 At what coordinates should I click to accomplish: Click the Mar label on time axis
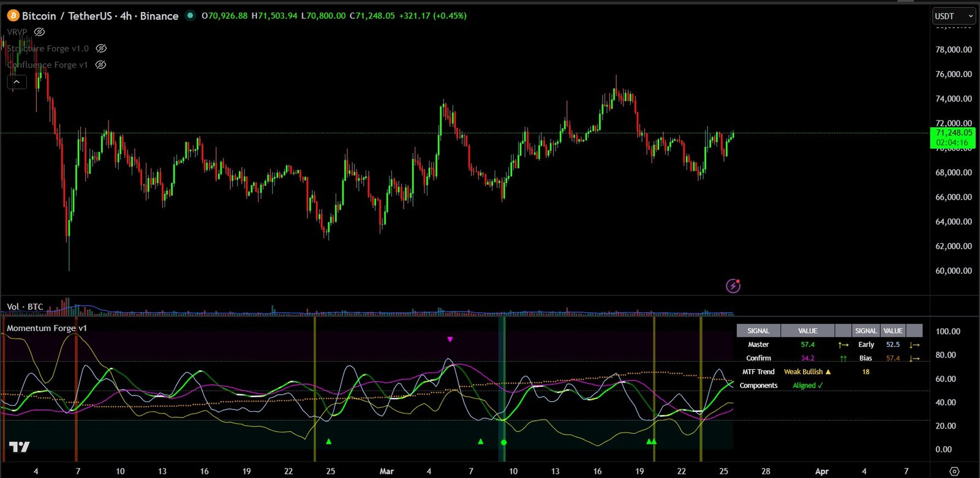(x=386, y=471)
